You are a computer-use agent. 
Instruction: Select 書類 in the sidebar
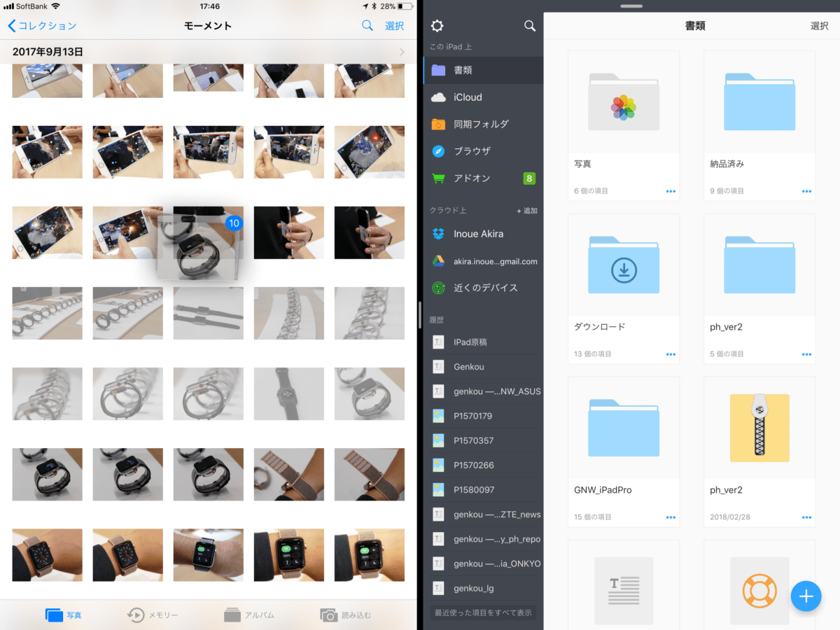[483, 70]
